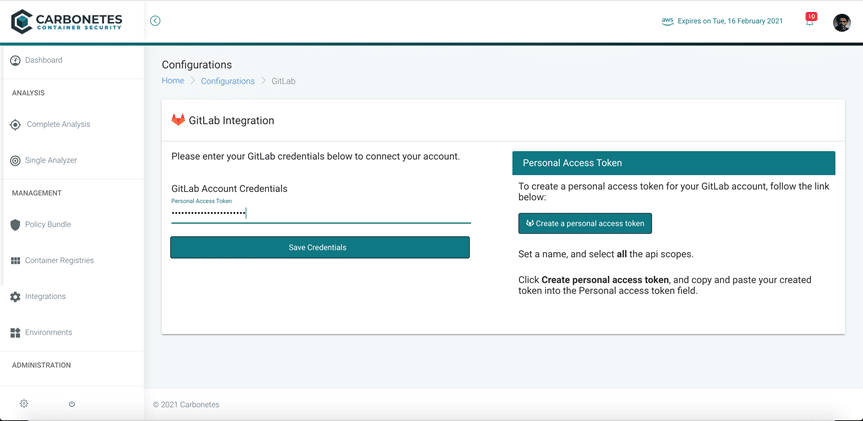
Task: Follow the Configurations breadcrumb link
Action: point(228,81)
